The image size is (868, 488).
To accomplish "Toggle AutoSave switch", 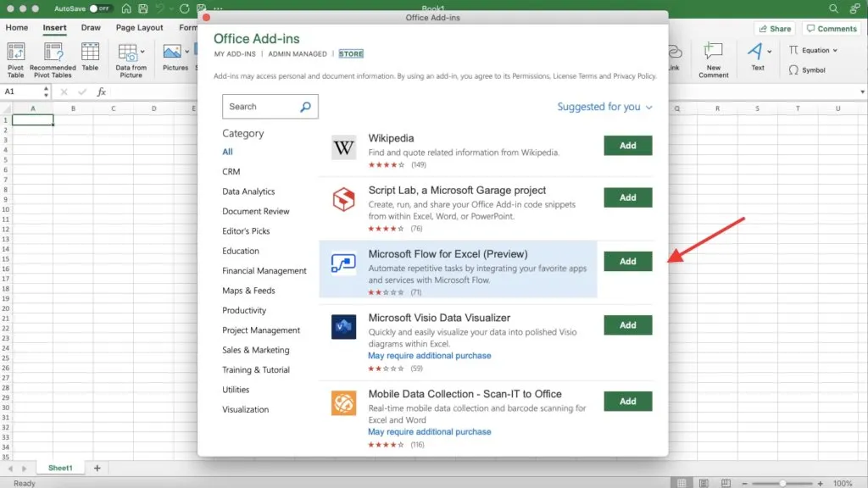I will [100, 8].
